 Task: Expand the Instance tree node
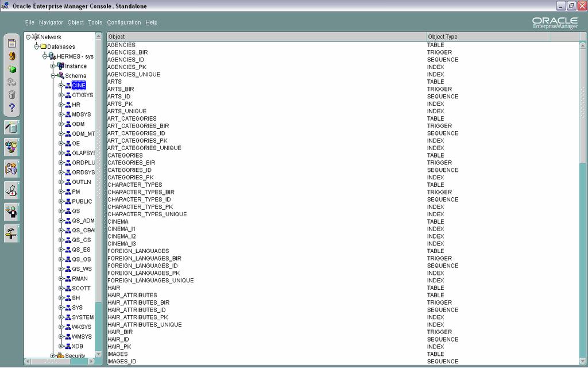pyautogui.click(x=53, y=66)
